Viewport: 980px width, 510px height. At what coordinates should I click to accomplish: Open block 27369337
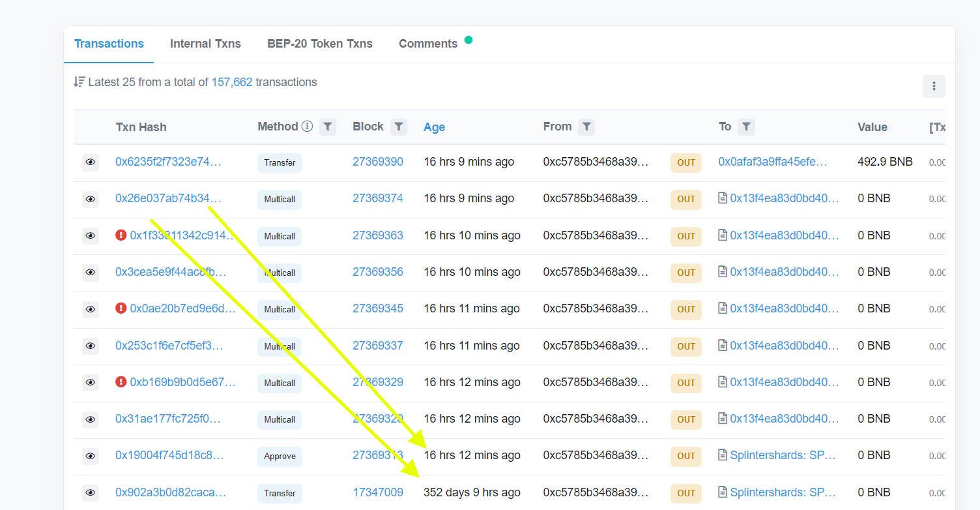tap(378, 346)
